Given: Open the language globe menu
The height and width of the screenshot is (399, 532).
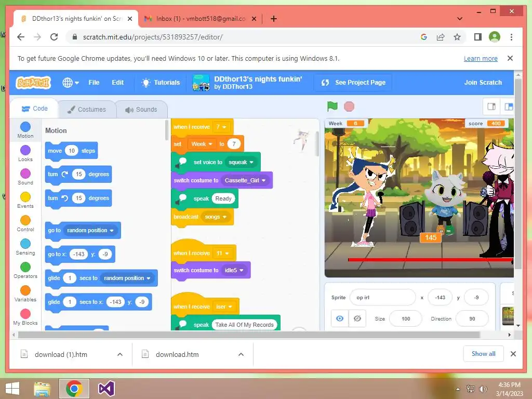Looking at the screenshot, I should click(x=71, y=83).
